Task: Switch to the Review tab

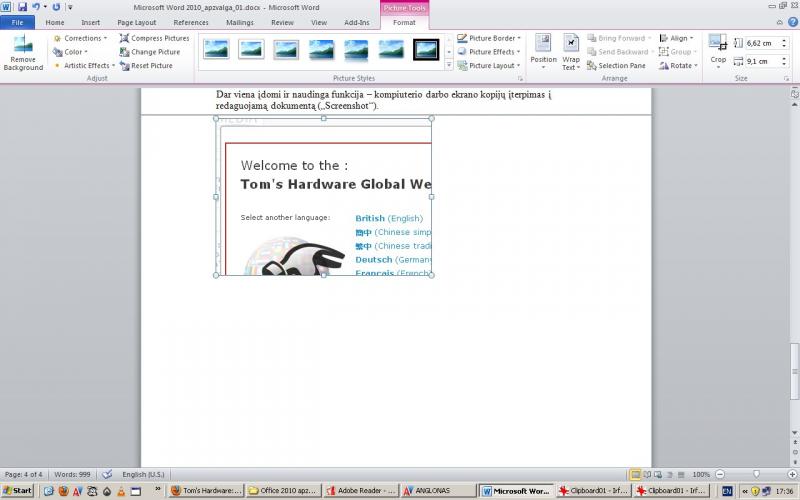Action: pos(282,22)
